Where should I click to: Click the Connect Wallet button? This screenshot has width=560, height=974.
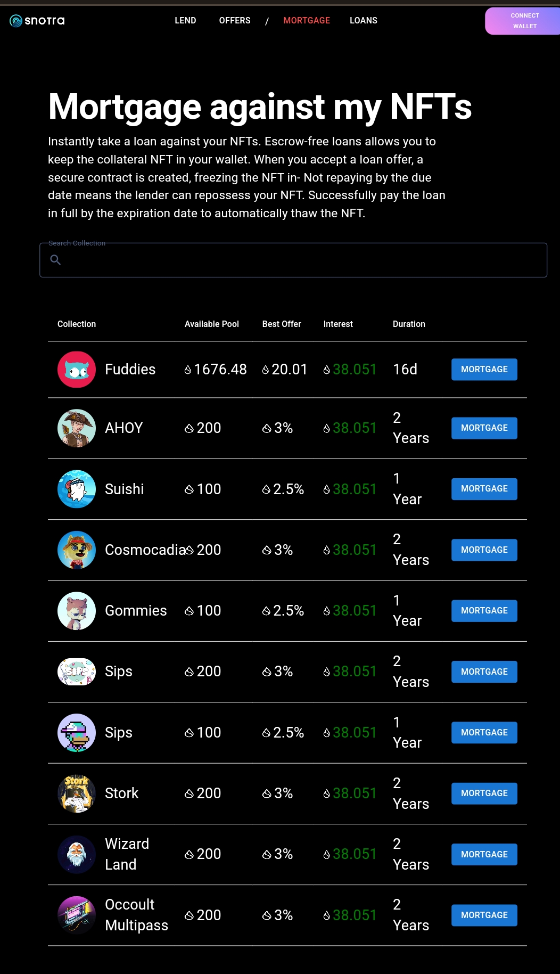[x=524, y=21]
